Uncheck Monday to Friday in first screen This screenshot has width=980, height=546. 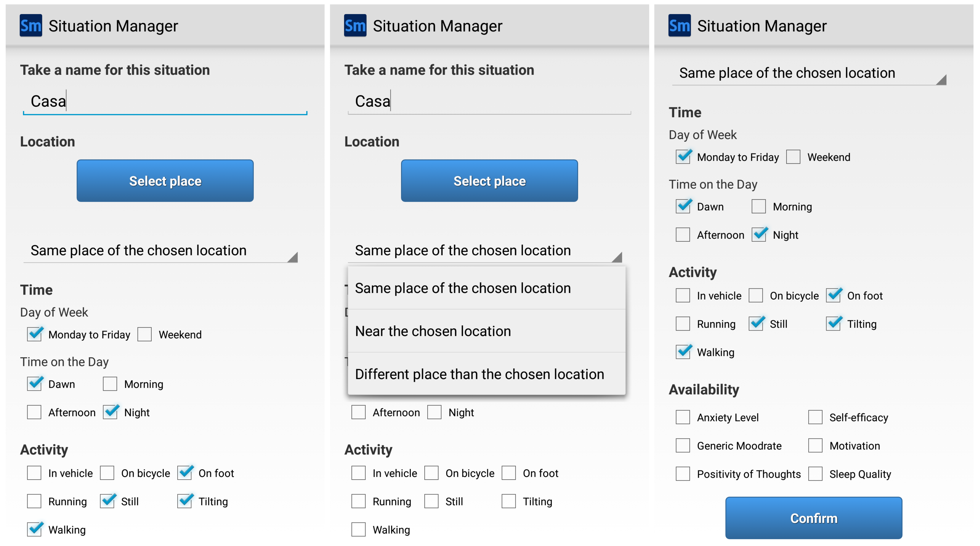[35, 334]
